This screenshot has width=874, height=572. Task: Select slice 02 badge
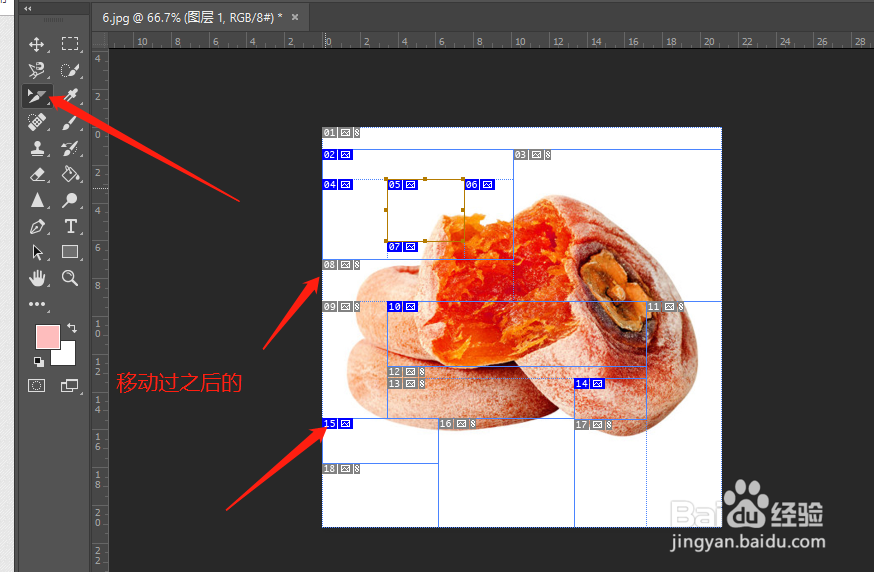(x=337, y=154)
